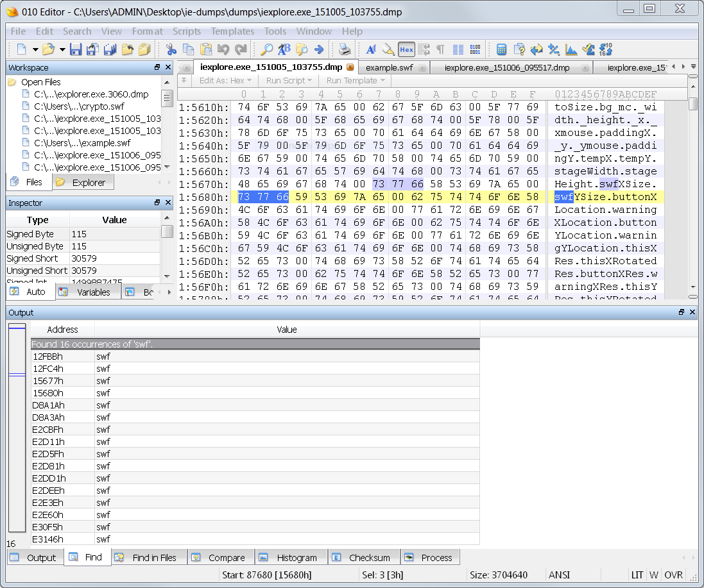Open the File menu
Viewport: 704px width, 588px height.
18,31
